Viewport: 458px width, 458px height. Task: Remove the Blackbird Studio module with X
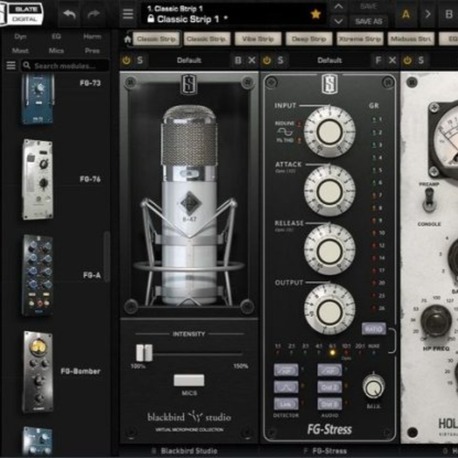252,60
